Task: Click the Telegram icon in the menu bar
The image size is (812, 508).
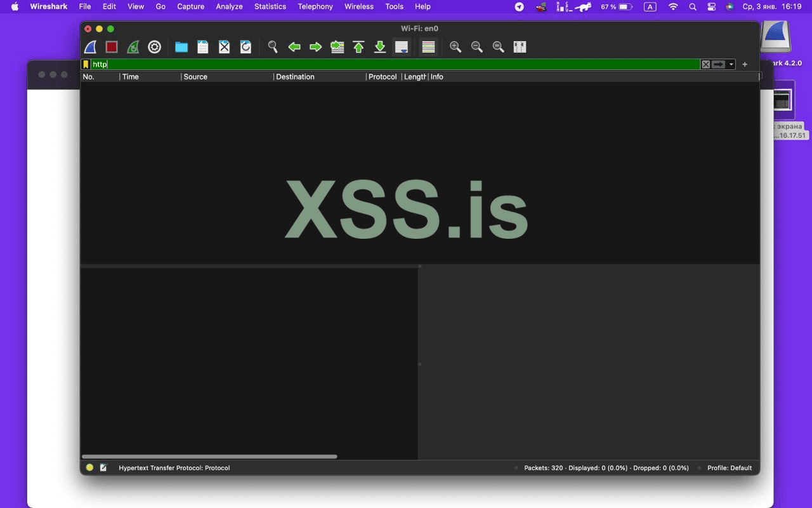Action: [x=519, y=6]
